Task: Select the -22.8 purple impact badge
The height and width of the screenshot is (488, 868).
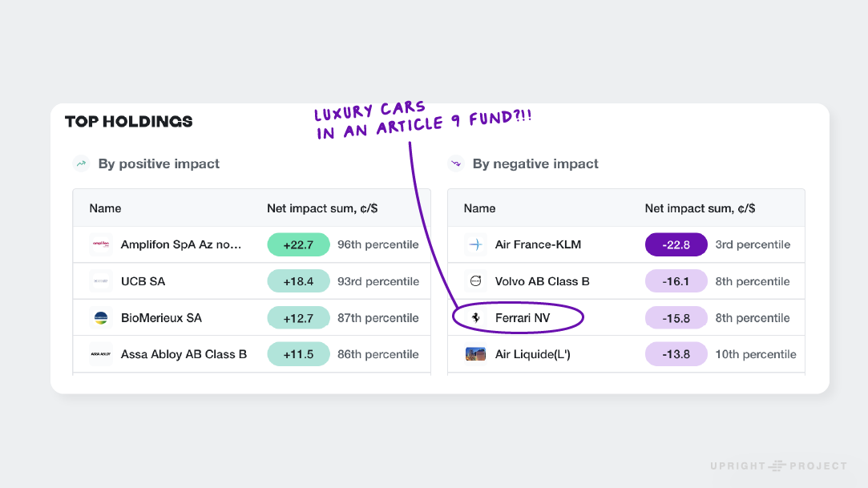Action: pos(676,244)
